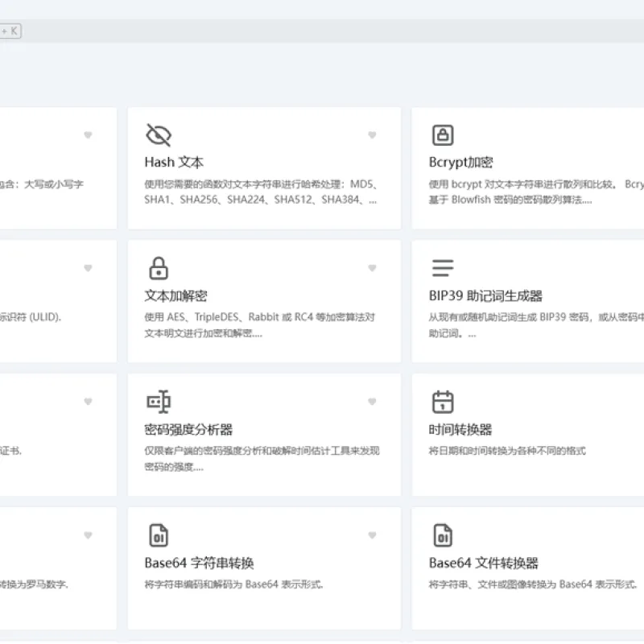The height and width of the screenshot is (644, 644).
Task: Open the 文本加解密 tool title
Action: (175, 295)
